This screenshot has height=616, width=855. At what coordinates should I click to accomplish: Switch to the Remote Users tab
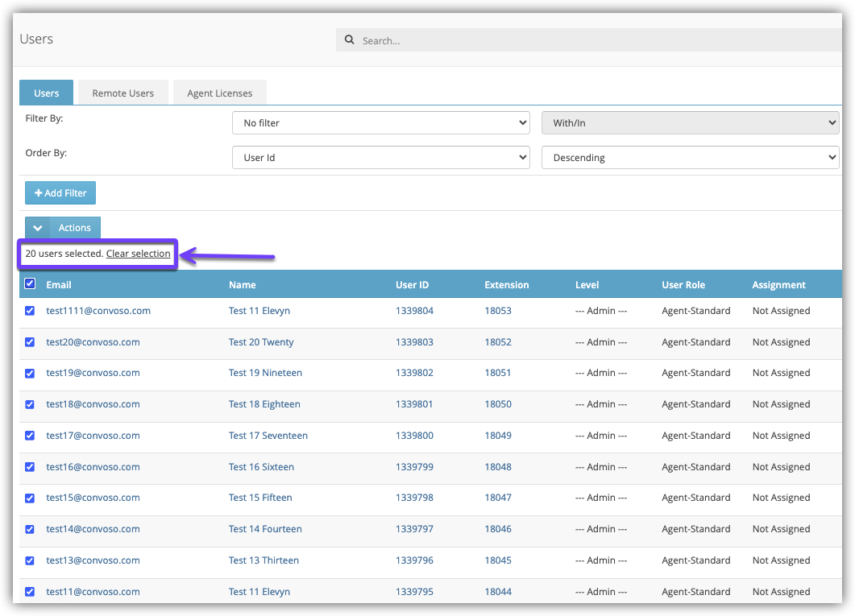pos(123,93)
